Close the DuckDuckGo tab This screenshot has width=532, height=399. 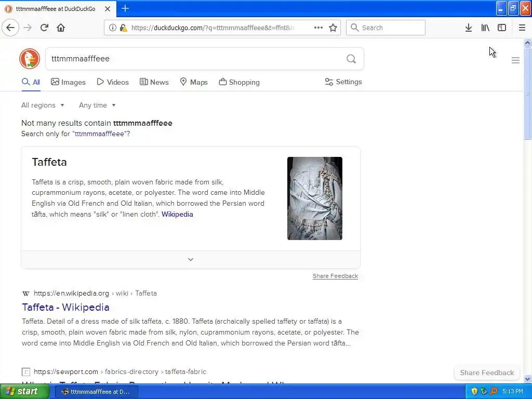108,9
